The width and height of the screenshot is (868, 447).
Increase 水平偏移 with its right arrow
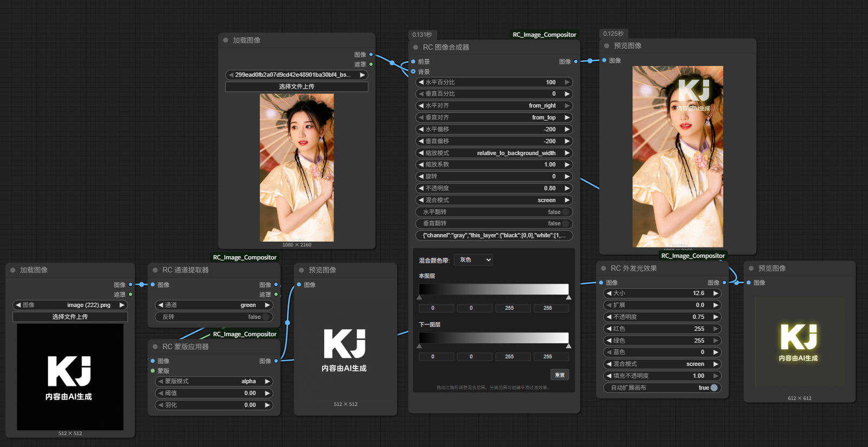coord(567,130)
